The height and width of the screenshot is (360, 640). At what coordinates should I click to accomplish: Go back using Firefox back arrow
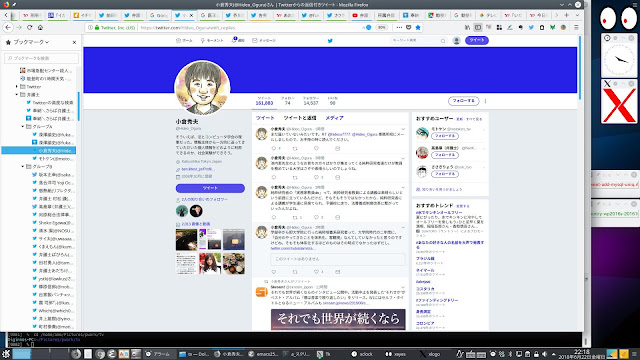tap(8, 27)
